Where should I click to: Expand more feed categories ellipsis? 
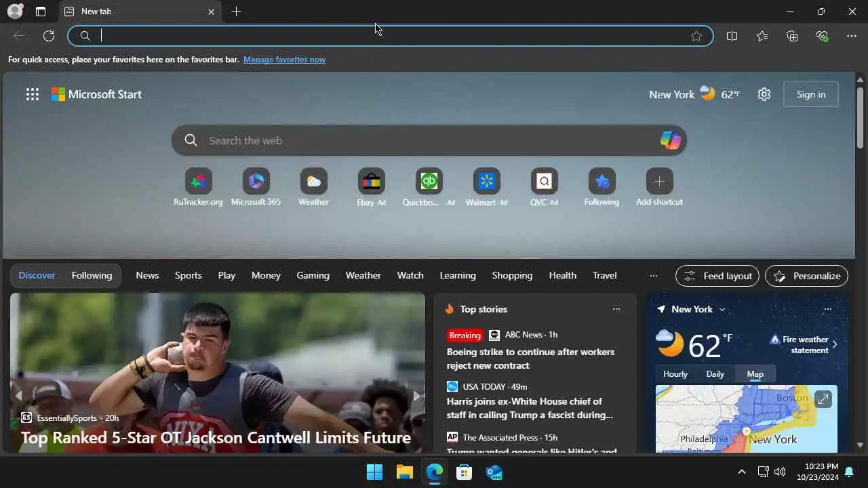tap(653, 276)
